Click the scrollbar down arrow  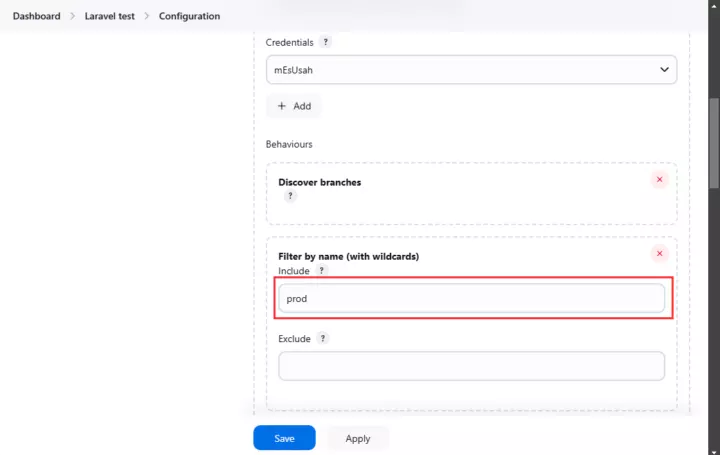click(x=714, y=452)
